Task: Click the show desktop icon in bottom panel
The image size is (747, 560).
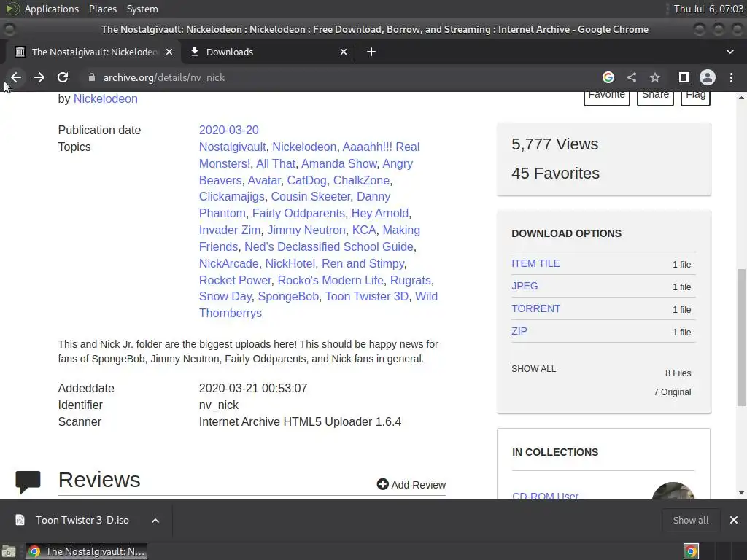Action: 9,551
